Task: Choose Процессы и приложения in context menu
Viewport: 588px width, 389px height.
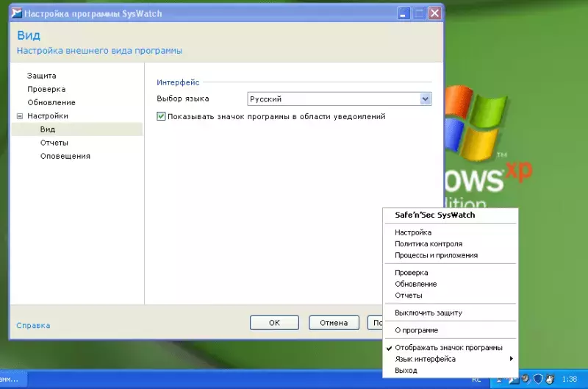Action: (x=451, y=255)
